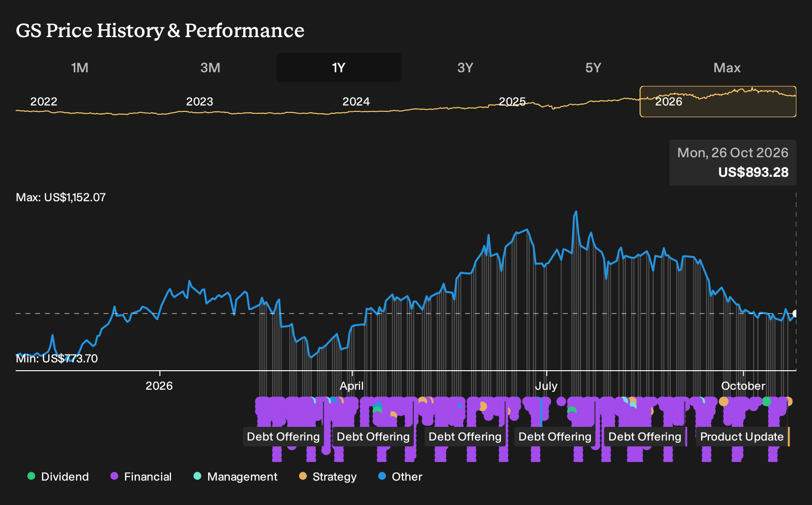
Task: Toggle the Strategy legend filter
Action: coord(328,476)
